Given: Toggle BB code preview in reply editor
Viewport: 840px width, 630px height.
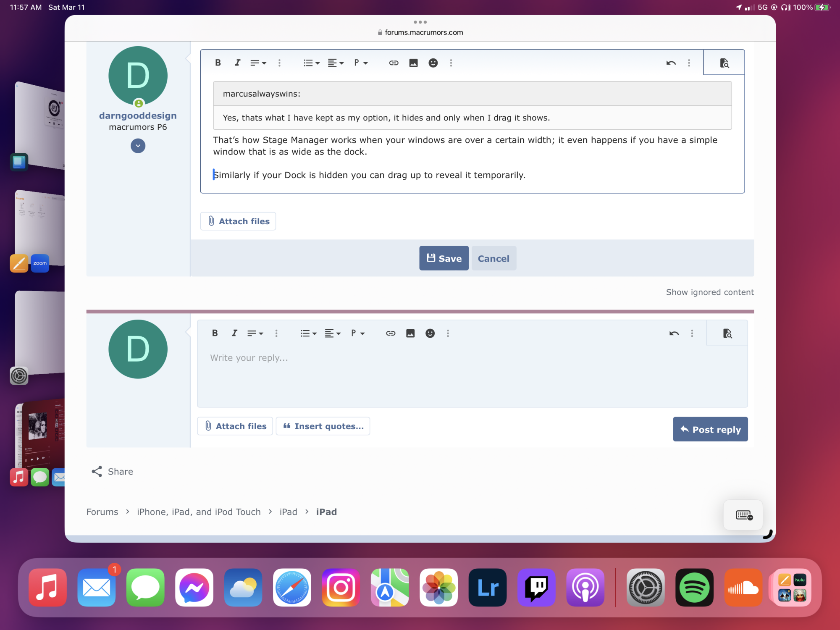Looking at the screenshot, I should (727, 333).
